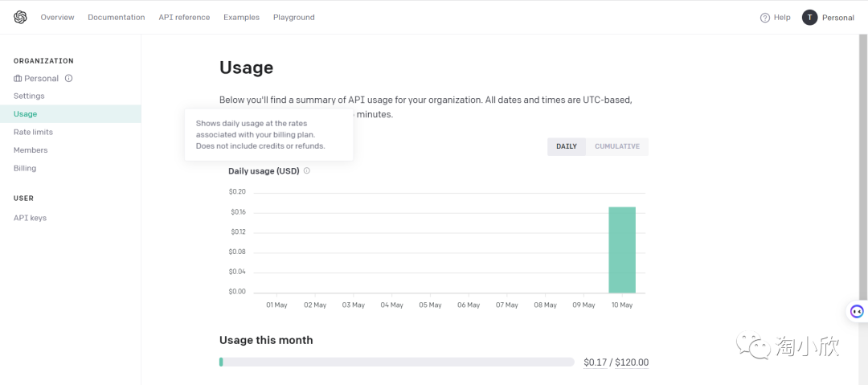
Task: Open the Playground page
Action: pos(294,17)
